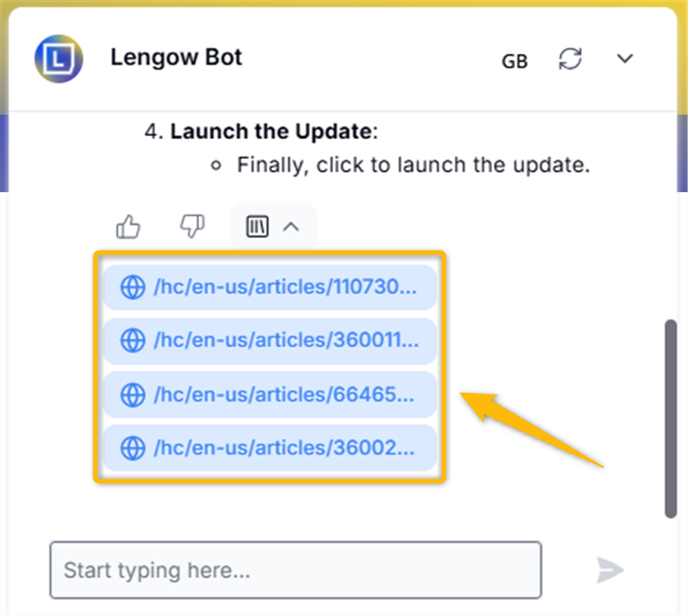Open the /hc/en-us/articles/66465... link
688x616 pixels.
(x=270, y=395)
